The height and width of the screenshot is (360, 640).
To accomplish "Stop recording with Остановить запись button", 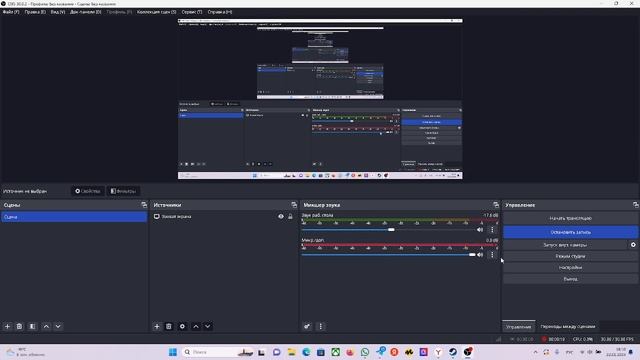I will 570,232.
